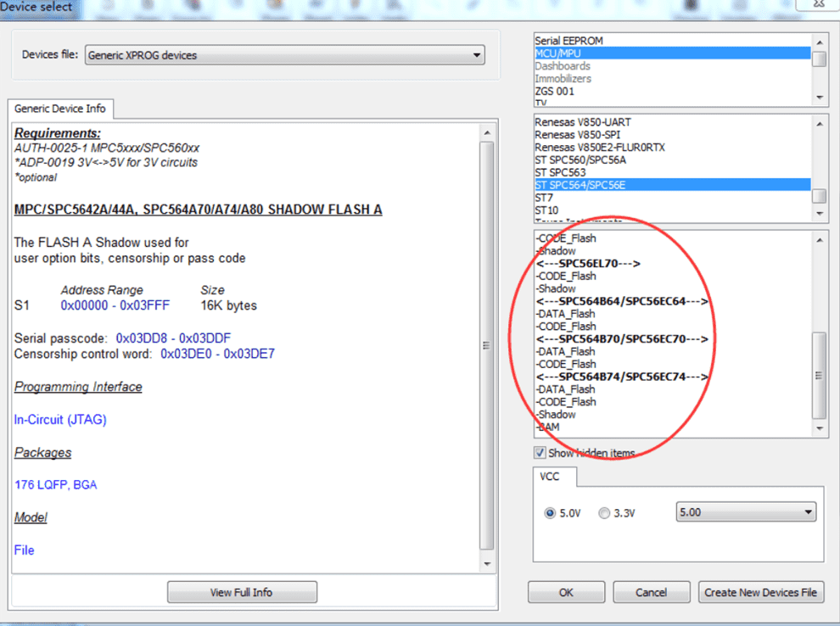Screen dimensions: 840x626
Task: Click censorship word range 0x03DE0 - 0x03DE7
Action: pos(217,354)
